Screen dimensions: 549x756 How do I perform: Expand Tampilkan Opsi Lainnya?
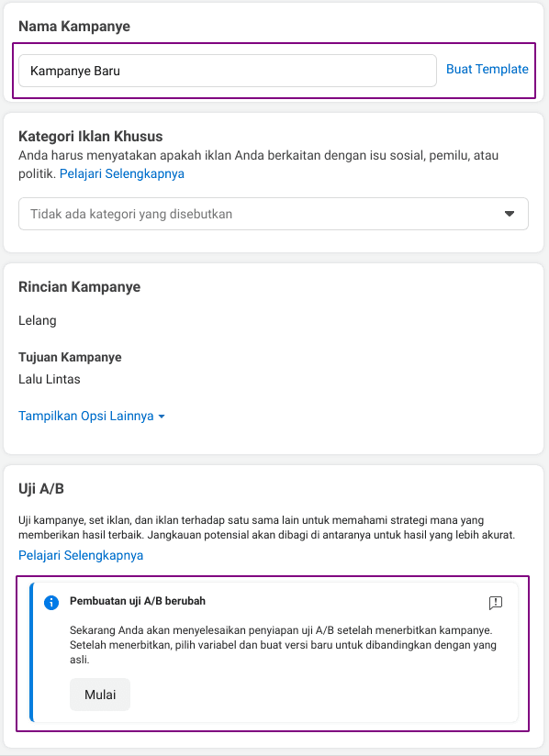pos(92,416)
